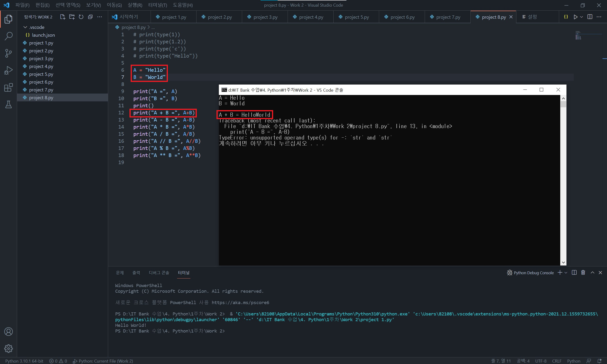The height and width of the screenshot is (364, 607).
Task: Switch to the 디버그 콘솔 panel tab
Action: 159,273
